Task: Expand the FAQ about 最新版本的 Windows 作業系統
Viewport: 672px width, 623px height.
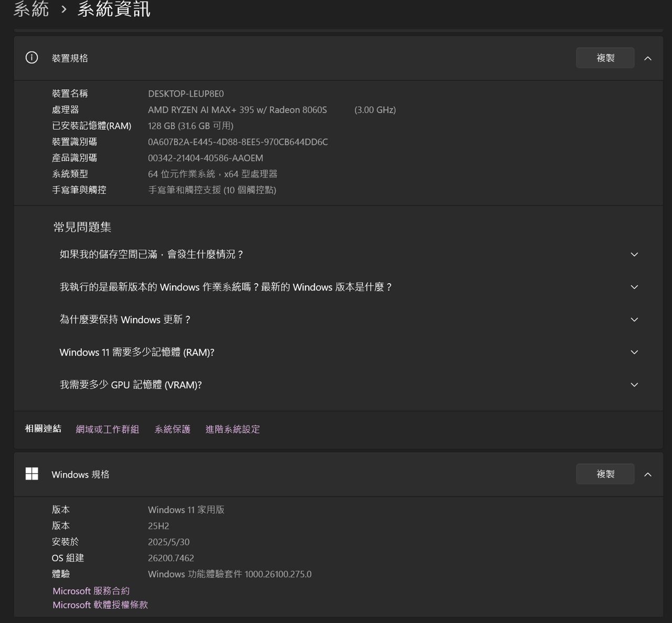Action: point(634,287)
